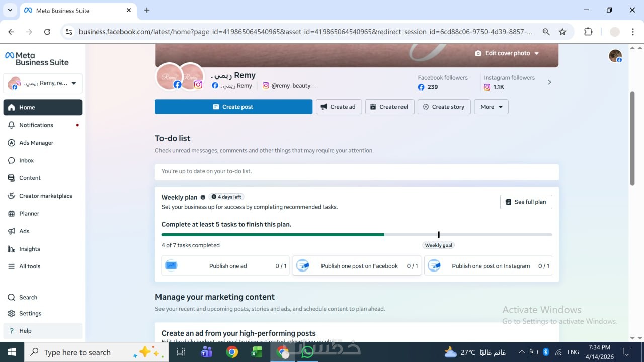Image resolution: width=644 pixels, height=362 pixels.
Task: Open Excel from the taskbar
Action: coord(257,352)
